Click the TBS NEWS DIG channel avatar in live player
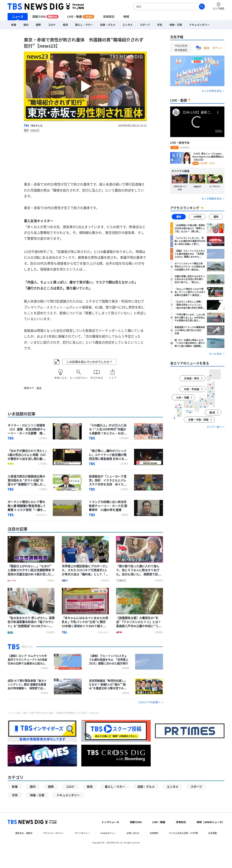The width and height of the screenshot is (232, 868). pos(176,112)
